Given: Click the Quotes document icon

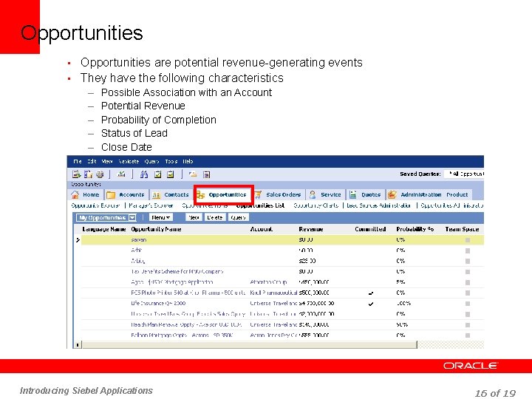Looking at the screenshot, I should coord(353,194).
